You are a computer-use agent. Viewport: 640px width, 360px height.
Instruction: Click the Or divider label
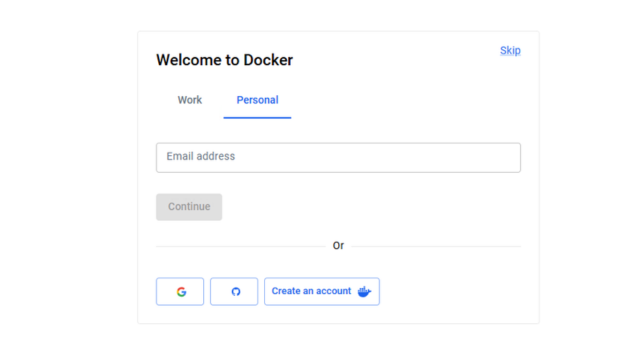pyautogui.click(x=338, y=246)
